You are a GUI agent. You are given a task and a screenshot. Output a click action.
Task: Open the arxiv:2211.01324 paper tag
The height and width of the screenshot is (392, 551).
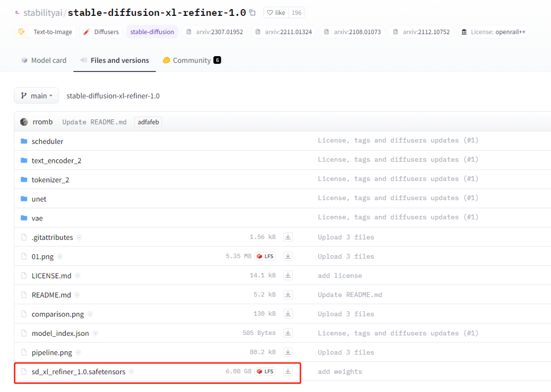click(x=283, y=32)
